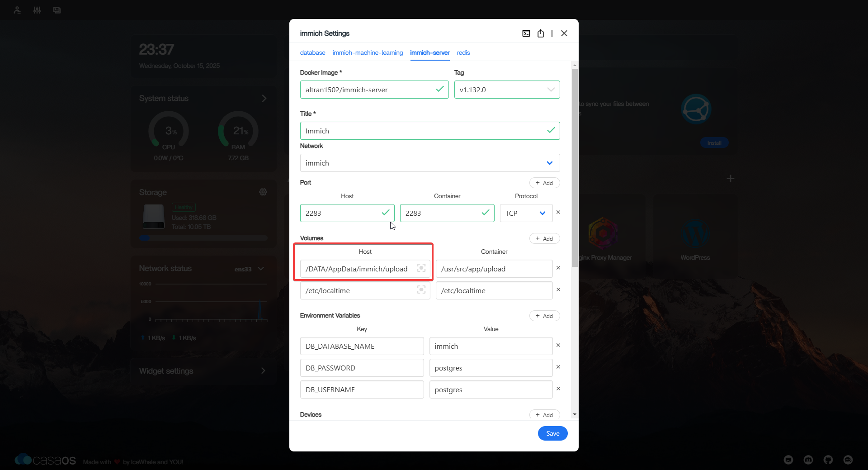Browse host path for /DATA/AppData/immich/upload volume
The image size is (868, 470).
tap(421, 268)
